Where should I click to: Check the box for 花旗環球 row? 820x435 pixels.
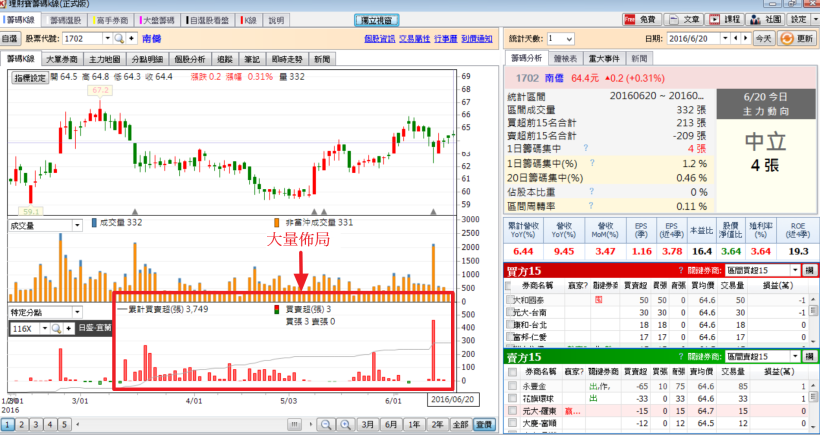point(512,399)
